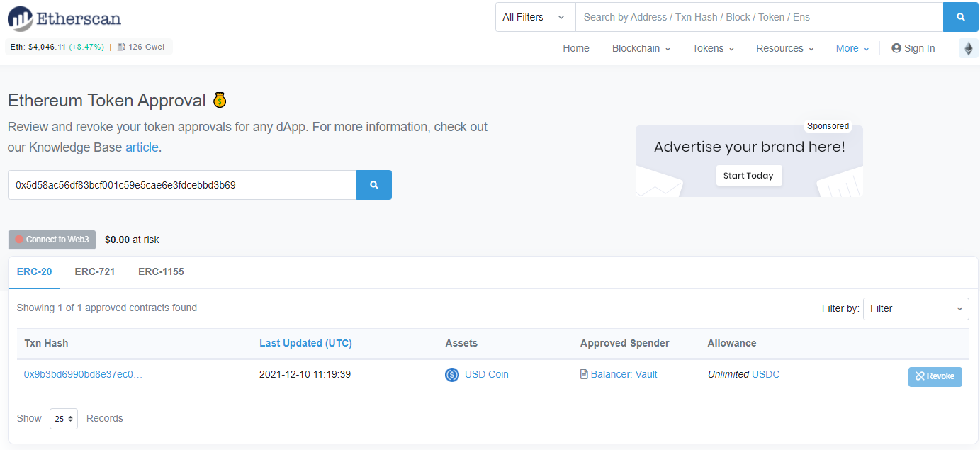Viewport: 980px width, 450px height.
Task: Switch to the ERC-721 tab
Action: [95, 271]
